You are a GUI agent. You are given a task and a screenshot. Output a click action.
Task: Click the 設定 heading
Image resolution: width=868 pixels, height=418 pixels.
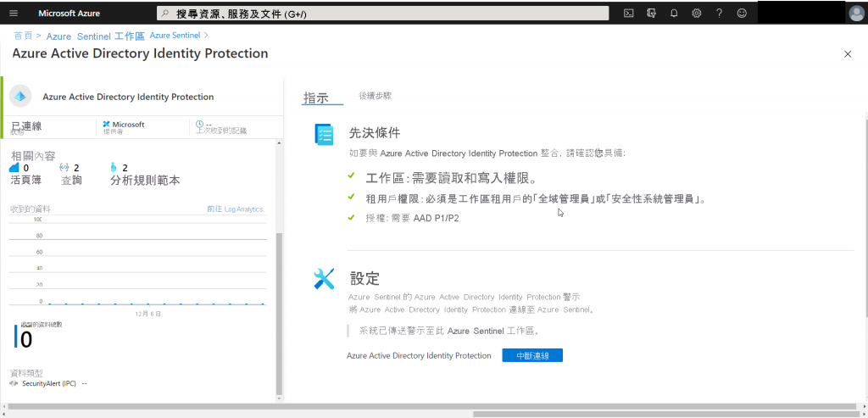point(364,277)
